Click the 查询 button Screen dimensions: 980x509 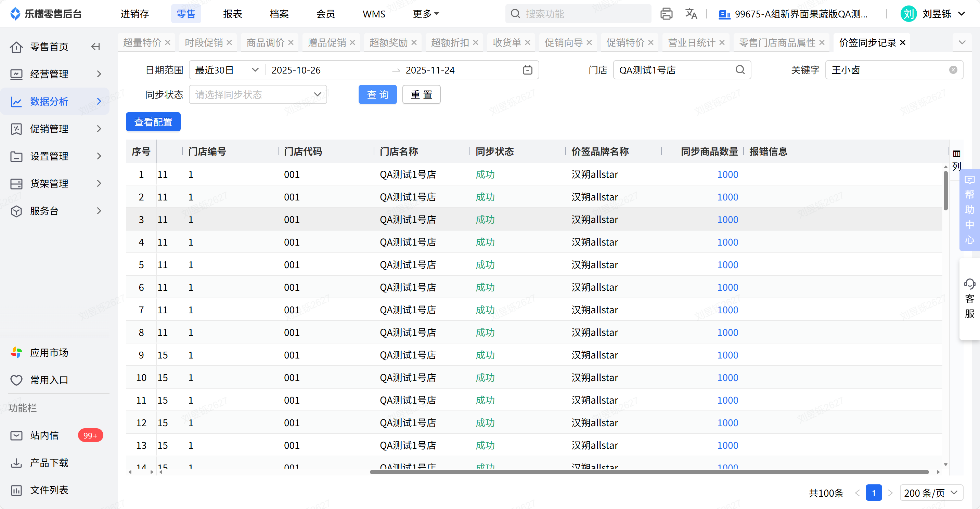point(377,94)
